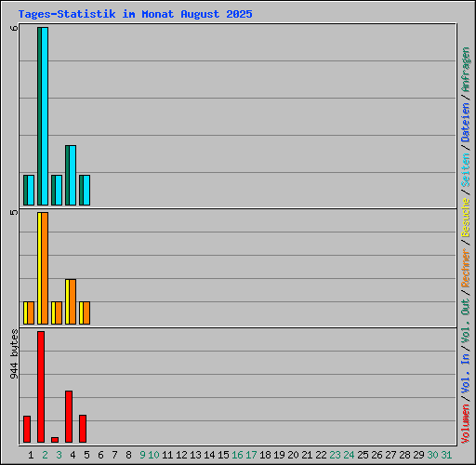Click the red volume bar for day 3
This screenshot has width=476, height=465.
click(x=55, y=440)
